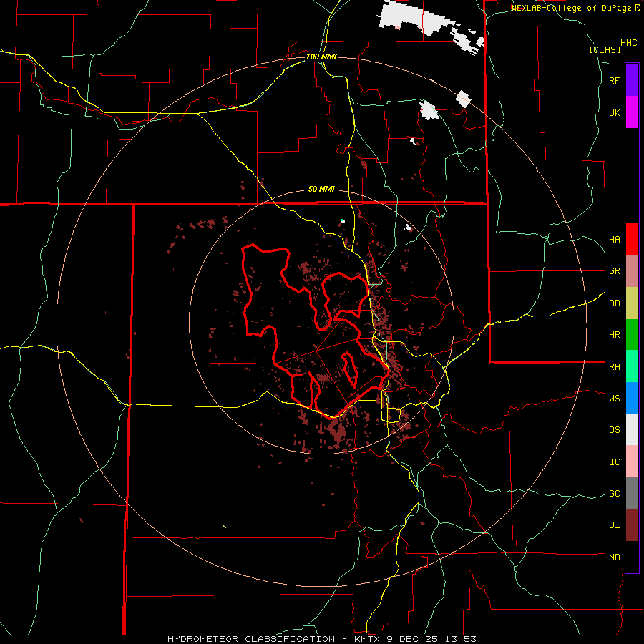Click the ND black legend swatch
This screenshot has height=644, width=644.
coord(632,557)
